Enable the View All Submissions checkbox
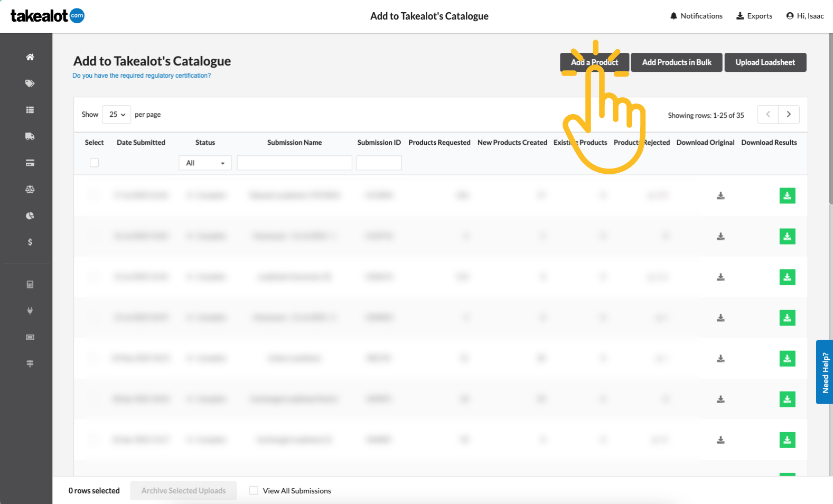Image resolution: width=833 pixels, height=504 pixels. click(254, 491)
